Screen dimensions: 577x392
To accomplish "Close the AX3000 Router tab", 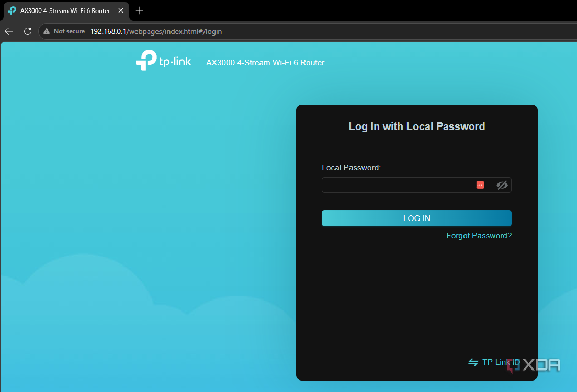I will point(121,10).
